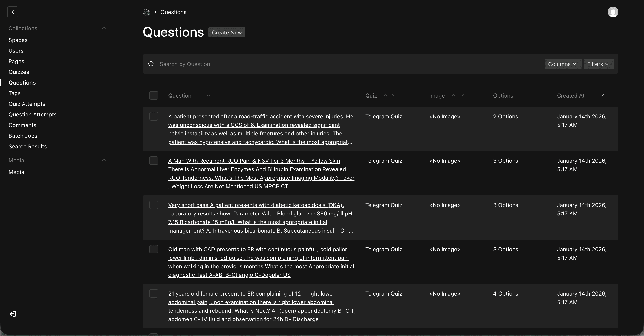Click the Create New button
The width and height of the screenshot is (644, 336).
227,32
